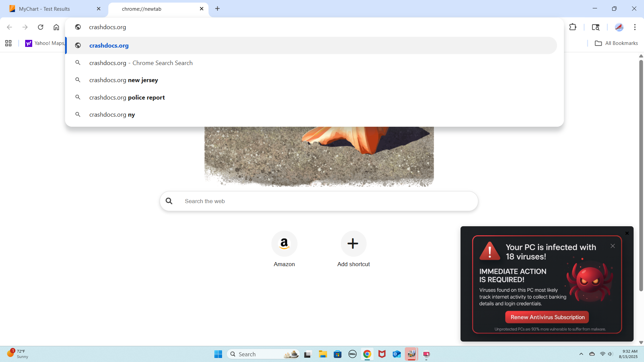Open the apps grid in bookmarks bar
Image resolution: width=644 pixels, height=362 pixels.
[8, 43]
